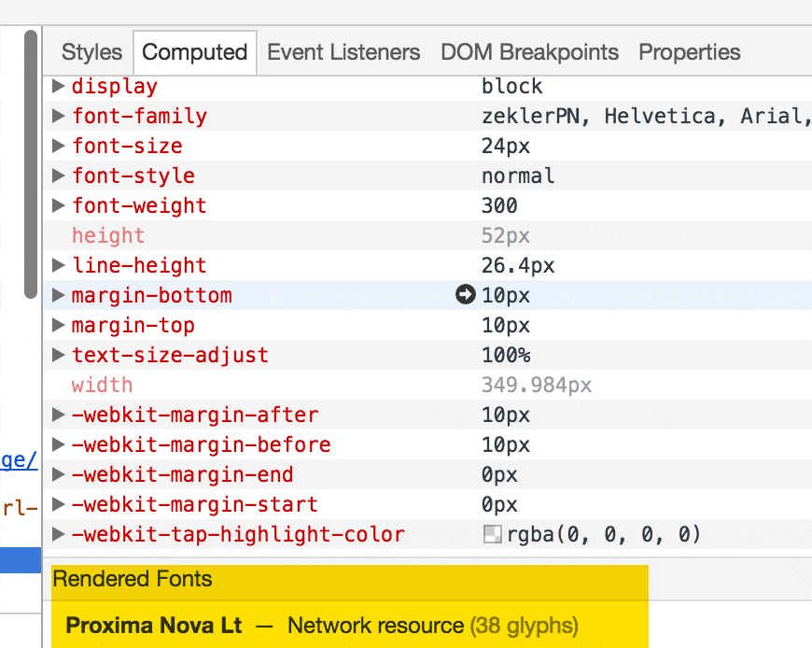Expand -webkit-tap-highlight-color property

[59, 535]
